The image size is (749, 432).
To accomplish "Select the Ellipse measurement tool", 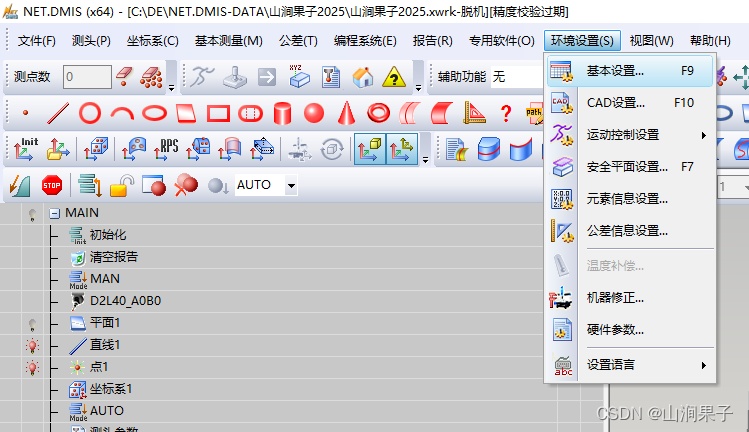I will pyautogui.click(x=154, y=113).
